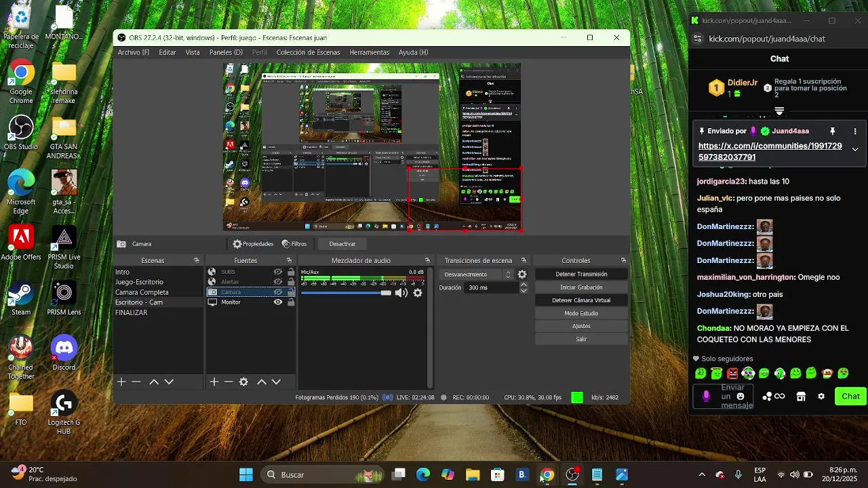Open Kick chat settings gear
Viewport: 868px width, 488px height.
pos(821,396)
